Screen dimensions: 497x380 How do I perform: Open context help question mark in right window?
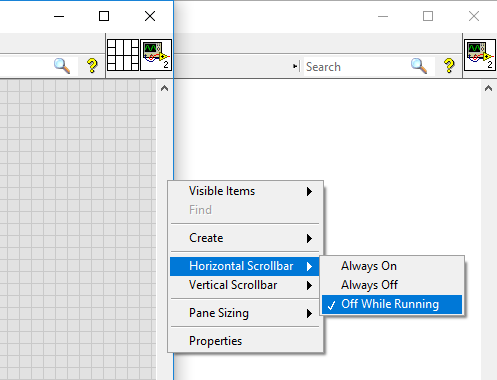(x=449, y=66)
